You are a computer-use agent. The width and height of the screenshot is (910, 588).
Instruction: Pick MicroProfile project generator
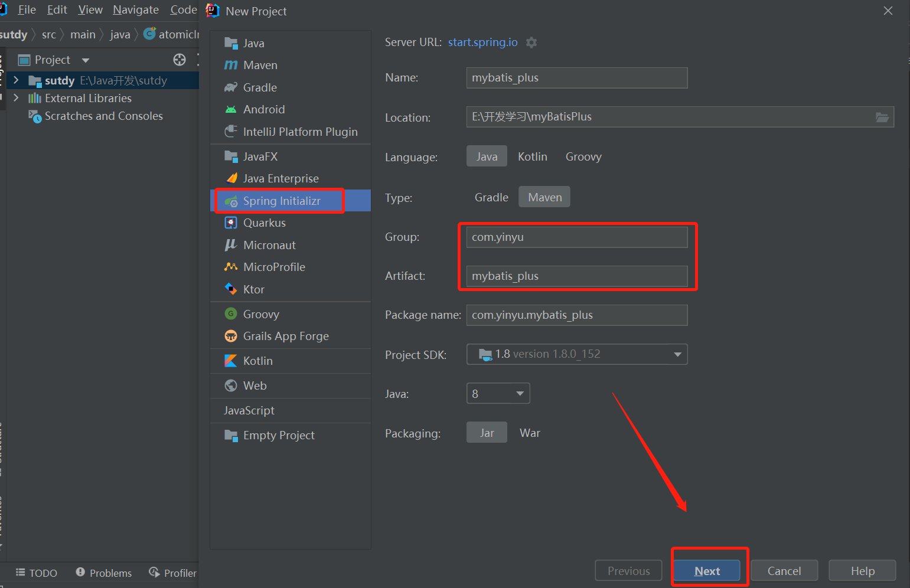click(x=291, y=267)
